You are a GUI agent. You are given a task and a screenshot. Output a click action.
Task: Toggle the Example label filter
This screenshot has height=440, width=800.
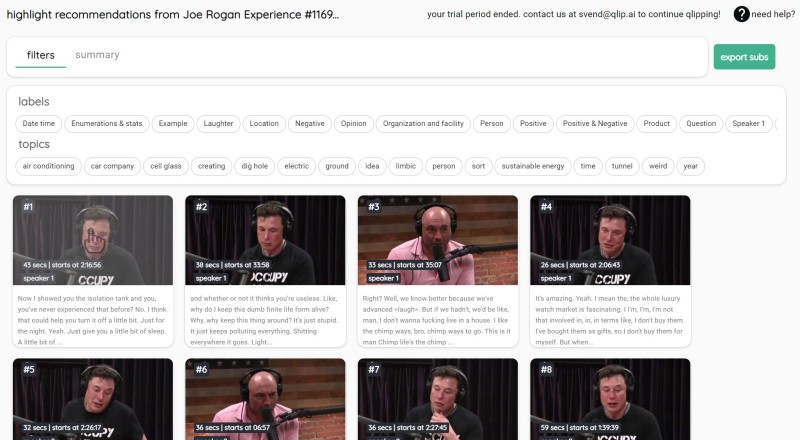[173, 124]
